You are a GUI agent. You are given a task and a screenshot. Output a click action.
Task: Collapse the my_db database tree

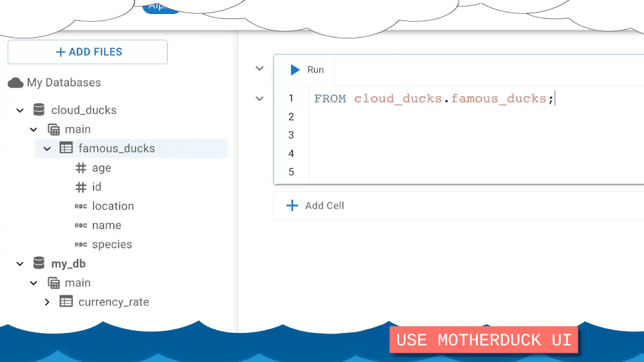(20, 263)
